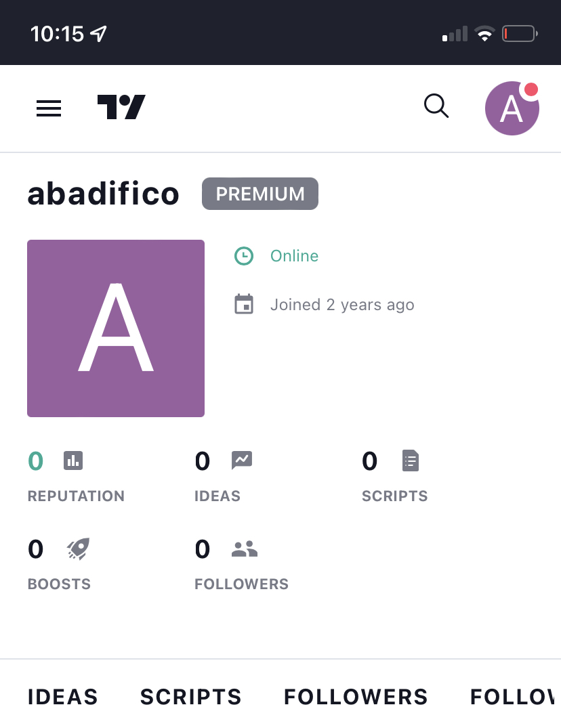Switch to the SCRIPTS tab
Screen dimensions: 561x728
coord(190,697)
